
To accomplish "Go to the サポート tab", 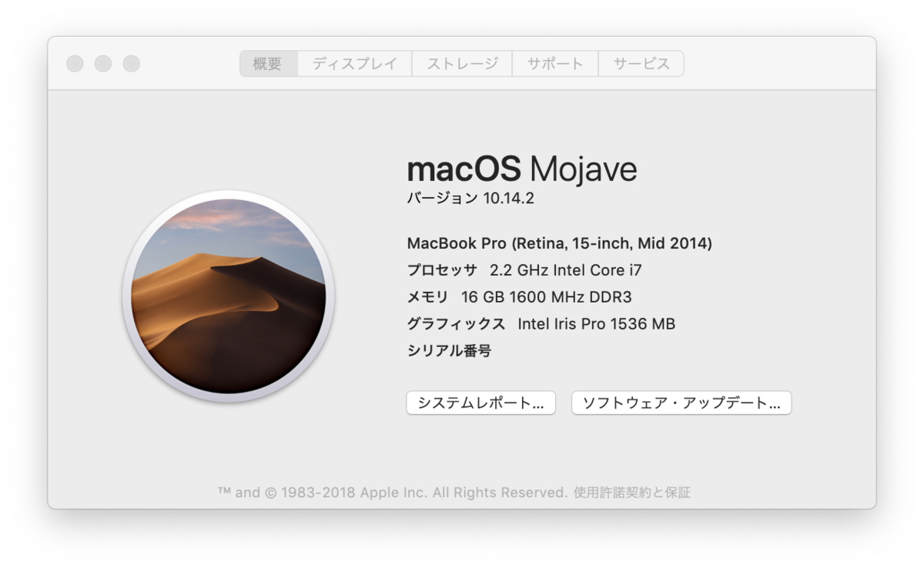I will click(x=555, y=64).
